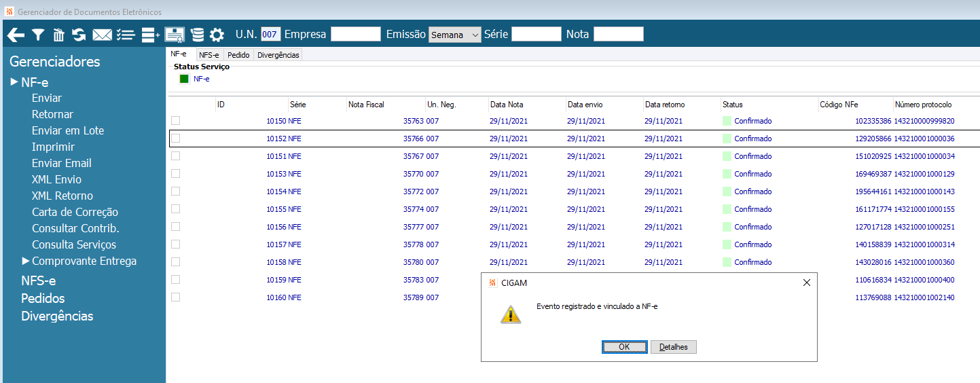Tick the checkbox for row ID 10154
The height and width of the screenshot is (383, 980).
pos(175,191)
